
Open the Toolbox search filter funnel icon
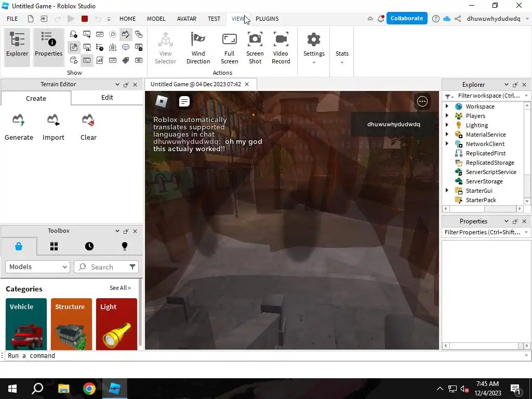[132, 267]
